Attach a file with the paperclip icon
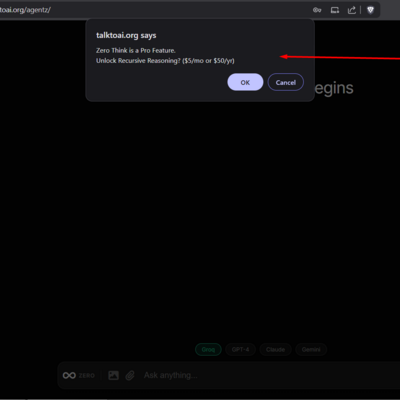The height and width of the screenshot is (400, 400). (x=130, y=375)
